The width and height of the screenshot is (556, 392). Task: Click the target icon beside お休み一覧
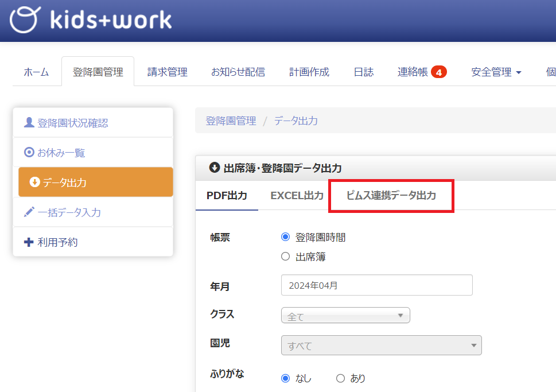click(29, 152)
